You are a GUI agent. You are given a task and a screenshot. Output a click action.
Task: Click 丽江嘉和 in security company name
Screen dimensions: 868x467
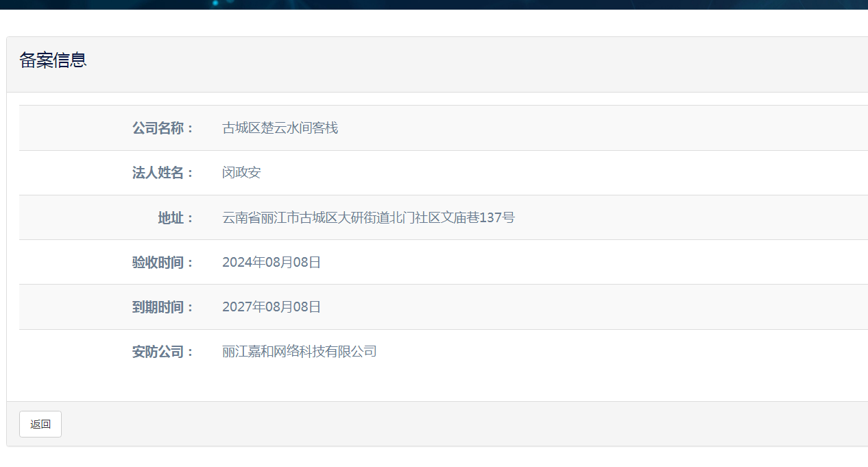coord(248,352)
